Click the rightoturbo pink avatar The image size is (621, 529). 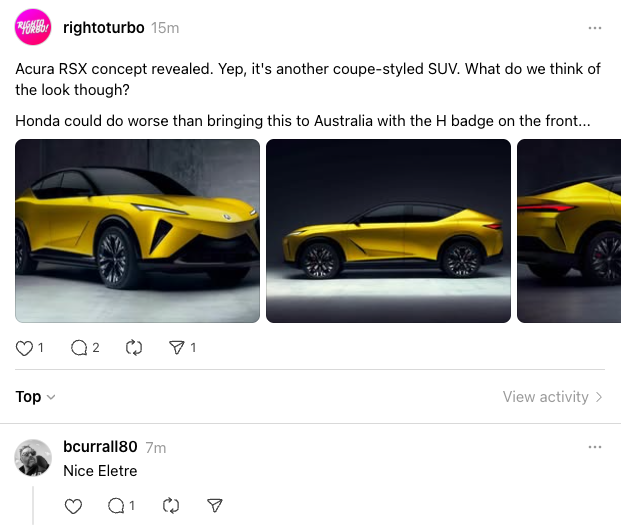click(x=33, y=27)
